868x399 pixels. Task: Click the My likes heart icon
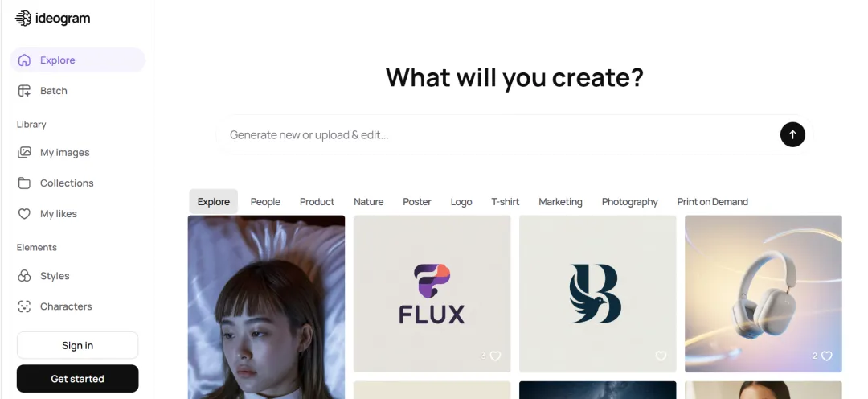(x=24, y=213)
